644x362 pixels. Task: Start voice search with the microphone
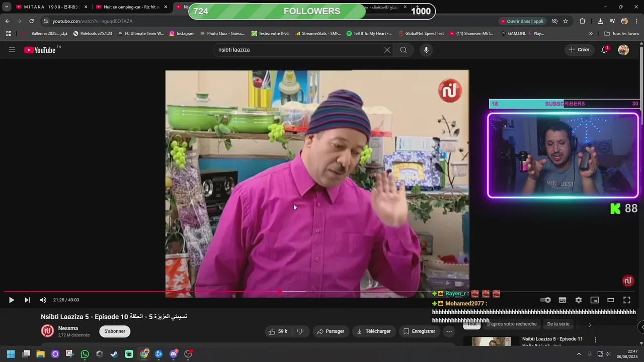point(426,50)
